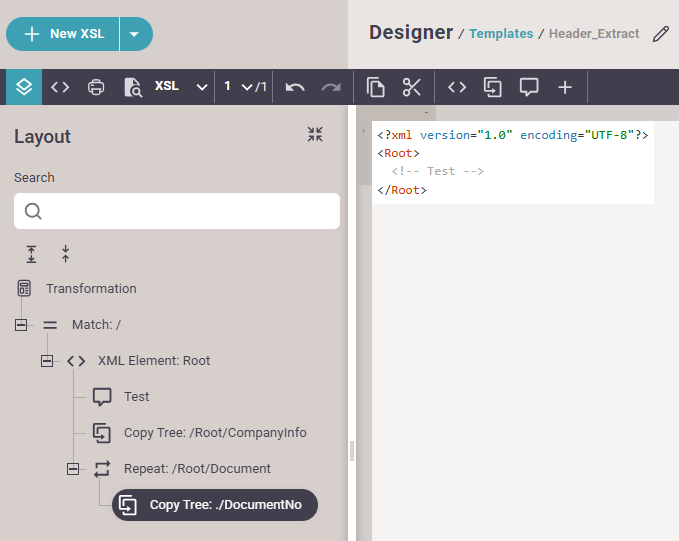This screenshot has width=679, height=541.
Task: Click the layers icon in toolbar
Action: pyautogui.click(x=24, y=87)
